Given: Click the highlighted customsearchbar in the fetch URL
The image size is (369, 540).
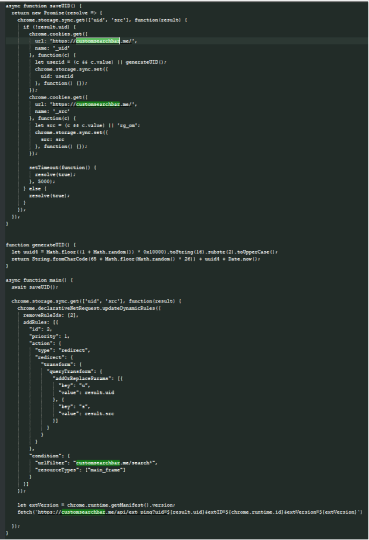Looking at the screenshot, I should pyautogui.click(x=83, y=512).
